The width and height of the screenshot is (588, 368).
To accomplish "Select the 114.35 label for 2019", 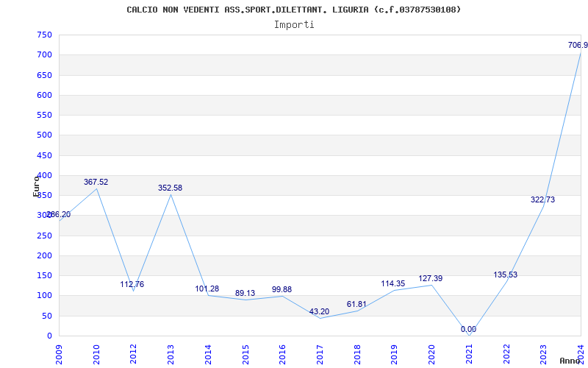I will (393, 284).
